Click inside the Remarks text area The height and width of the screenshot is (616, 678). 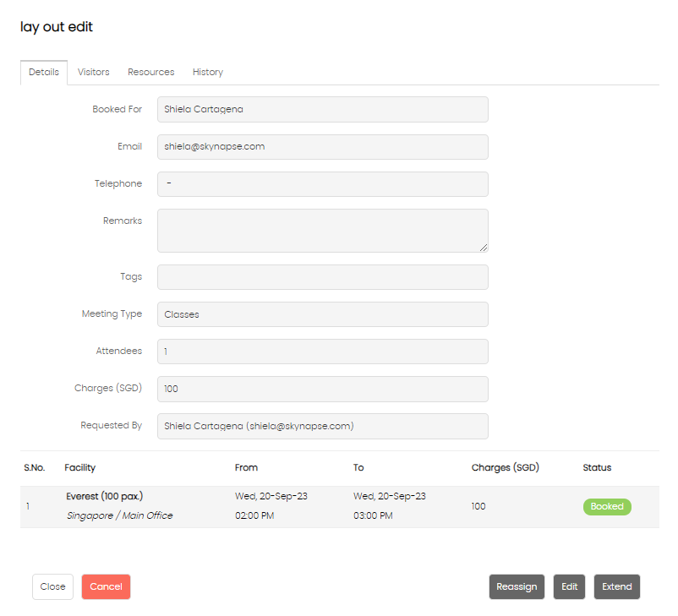pyautogui.click(x=323, y=231)
